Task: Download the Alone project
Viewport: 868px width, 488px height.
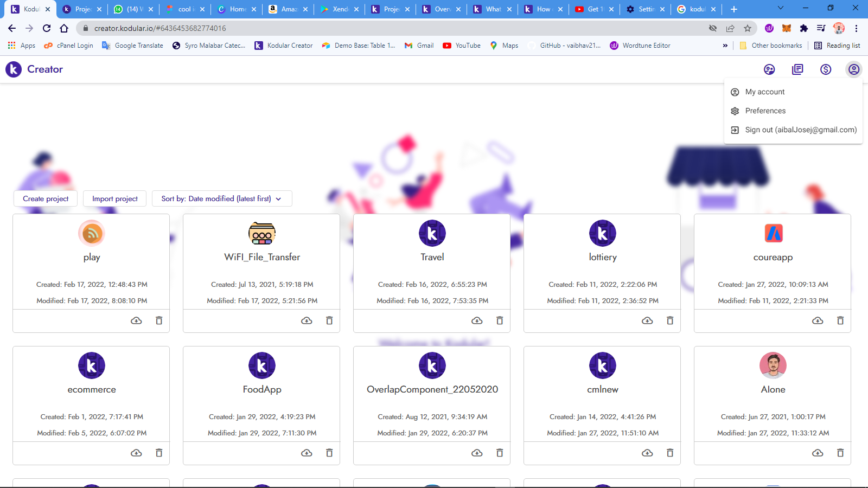Action: (x=818, y=453)
